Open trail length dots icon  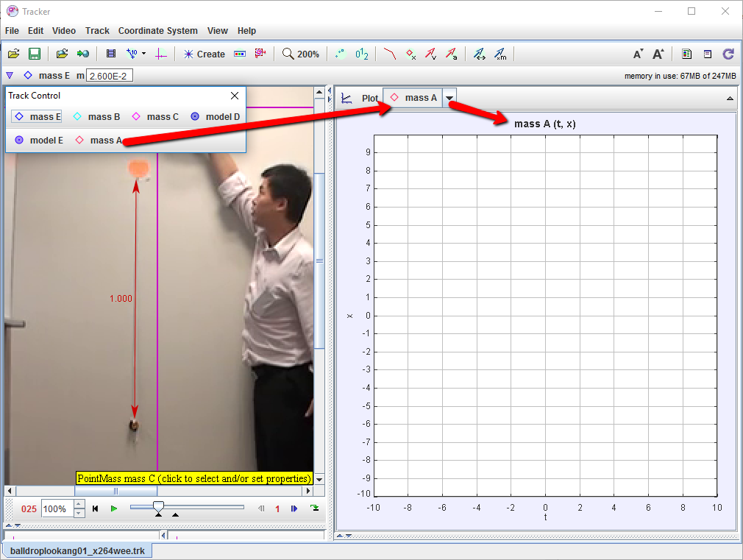coord(340,54)
